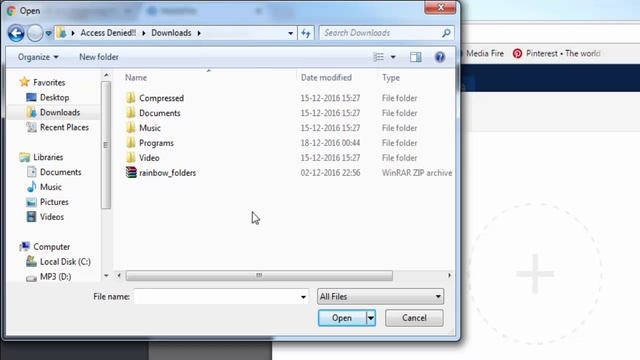
Task: Click the Recent Places icon
Action: 31,127
